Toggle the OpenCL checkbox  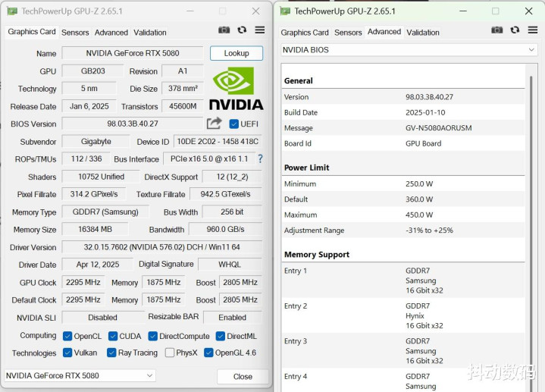tap(67, 336)
